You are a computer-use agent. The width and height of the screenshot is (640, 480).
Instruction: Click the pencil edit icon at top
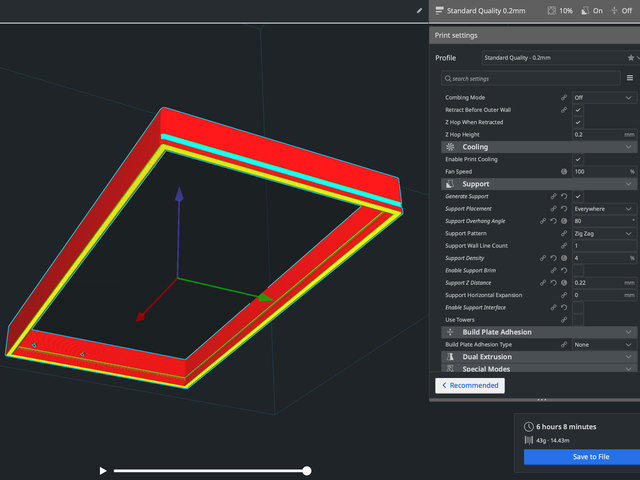pos(419,10)
